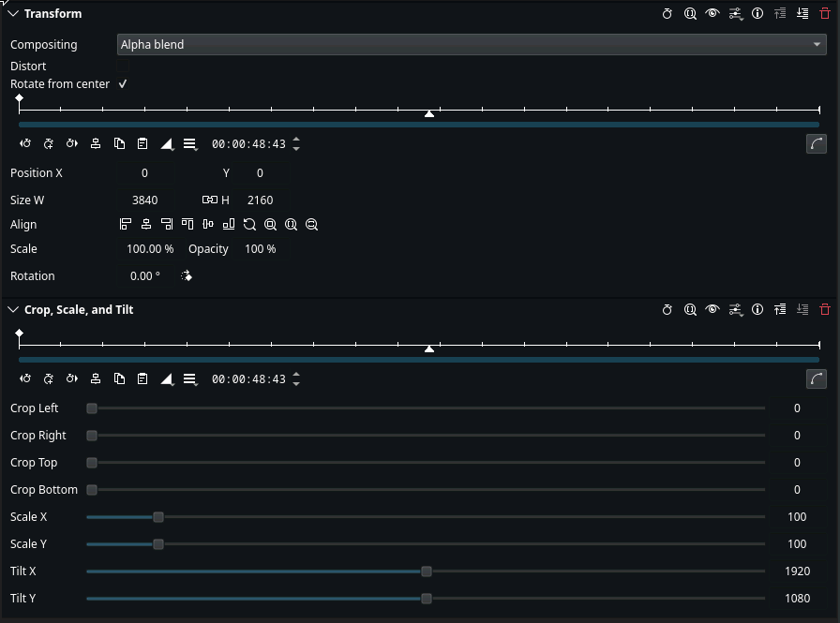
Task: Open keyframe interpolation menu in Transform
Action: click(167, 144)
